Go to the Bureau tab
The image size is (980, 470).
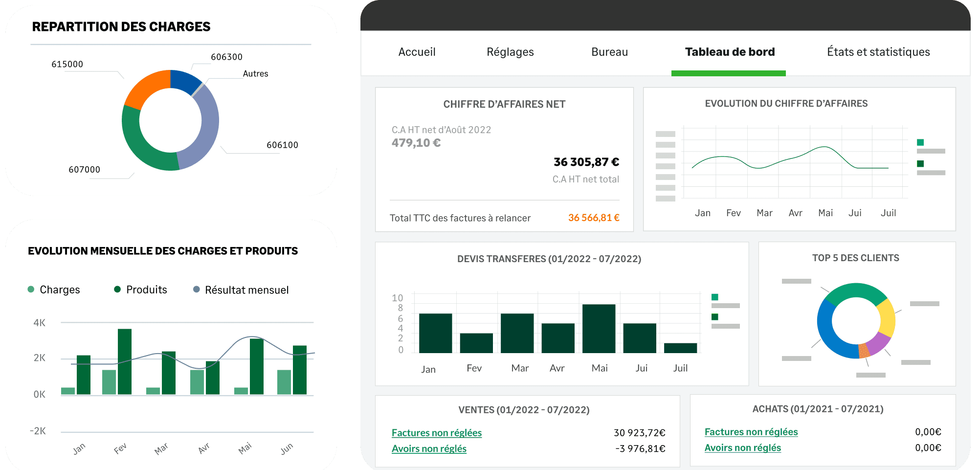click(609, 52)
